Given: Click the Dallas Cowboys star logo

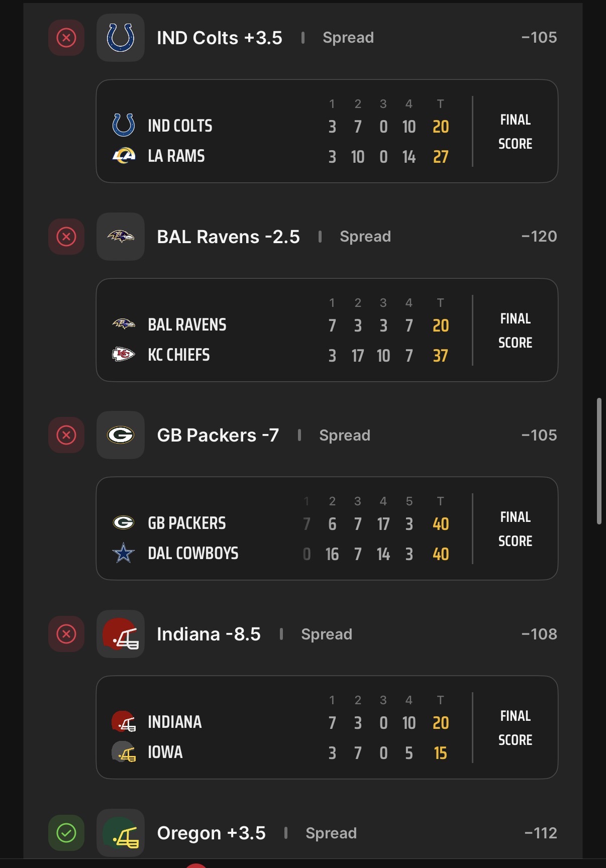Looking at the screenshot, I should (x=124, y=554).
